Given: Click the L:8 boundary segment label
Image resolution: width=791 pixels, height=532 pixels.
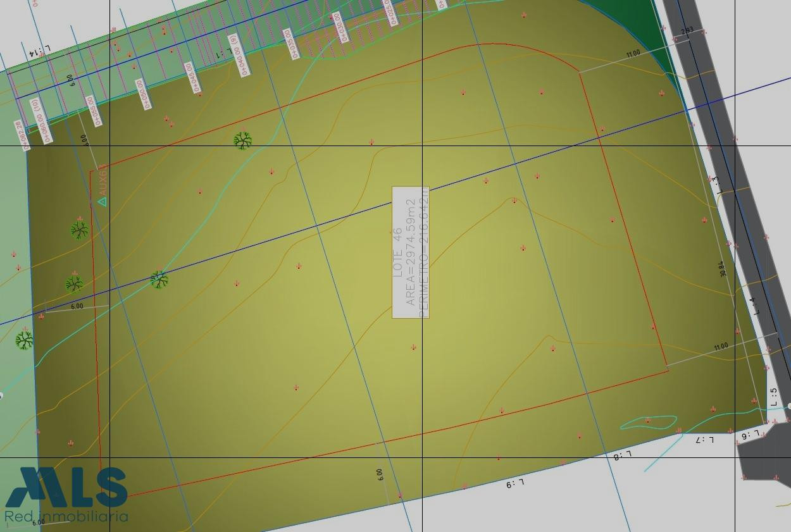Looking at the screenshot, I should 623,455.
